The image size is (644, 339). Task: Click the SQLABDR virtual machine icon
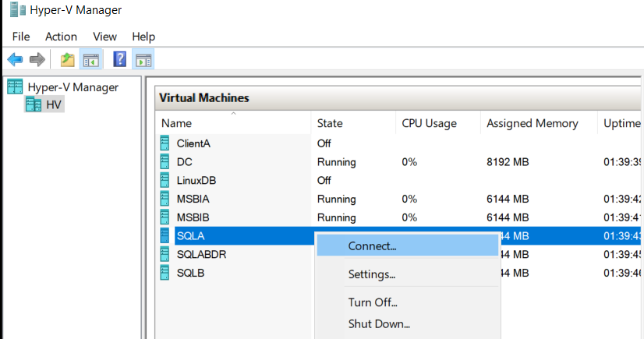point(165,254)
